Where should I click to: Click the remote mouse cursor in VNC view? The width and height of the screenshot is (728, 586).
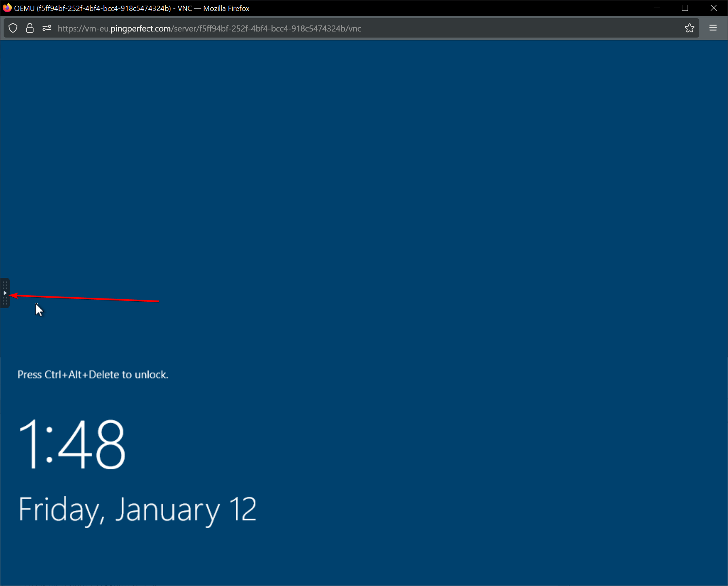click(39, 310)
